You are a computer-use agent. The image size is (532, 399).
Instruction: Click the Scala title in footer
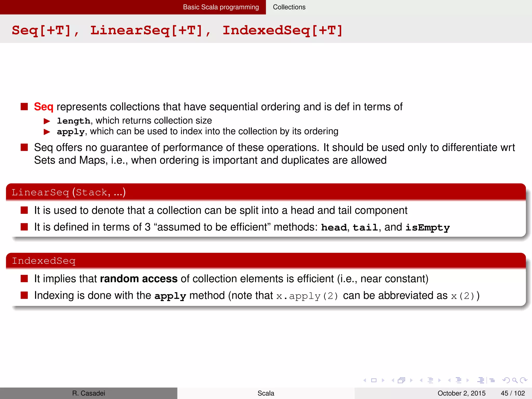point(266,393)
